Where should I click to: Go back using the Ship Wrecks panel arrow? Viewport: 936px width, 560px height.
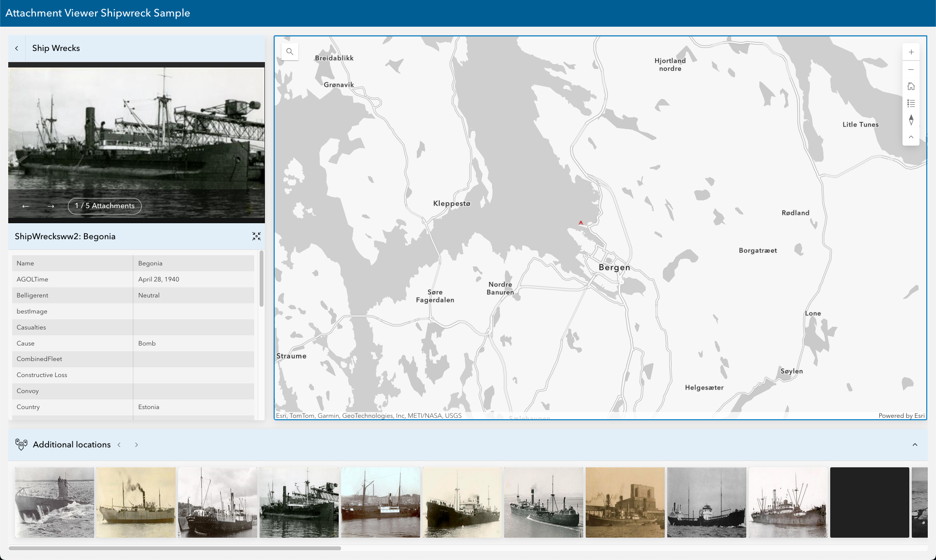(x=17, y=48)
